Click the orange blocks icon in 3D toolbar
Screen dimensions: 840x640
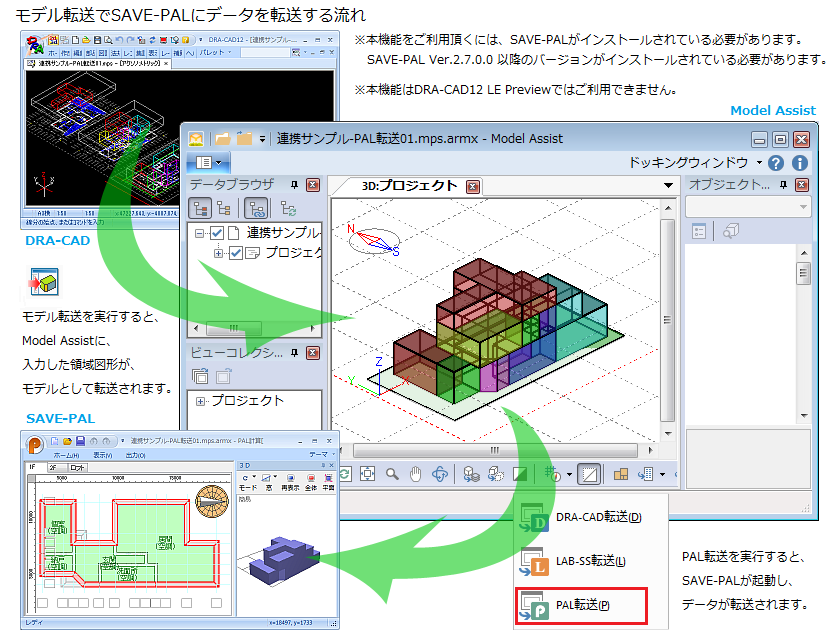(621, 474)
